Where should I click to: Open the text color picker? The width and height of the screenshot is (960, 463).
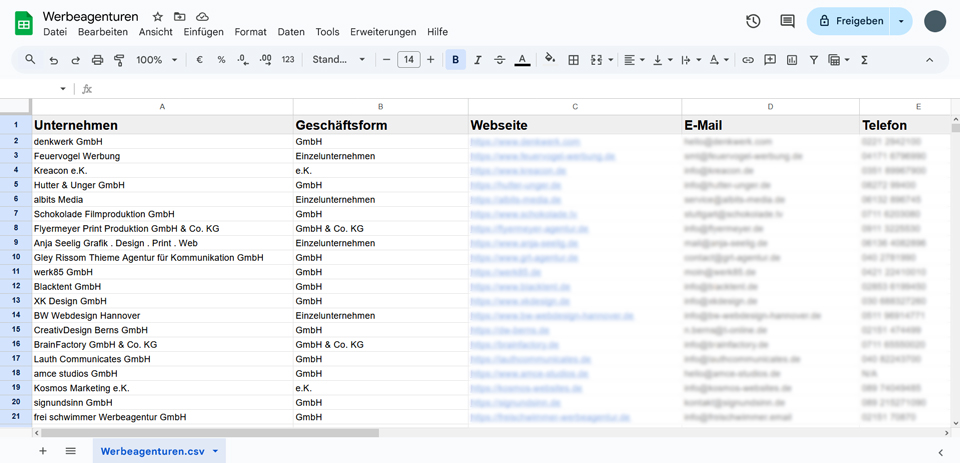click(x=522, y=60)
